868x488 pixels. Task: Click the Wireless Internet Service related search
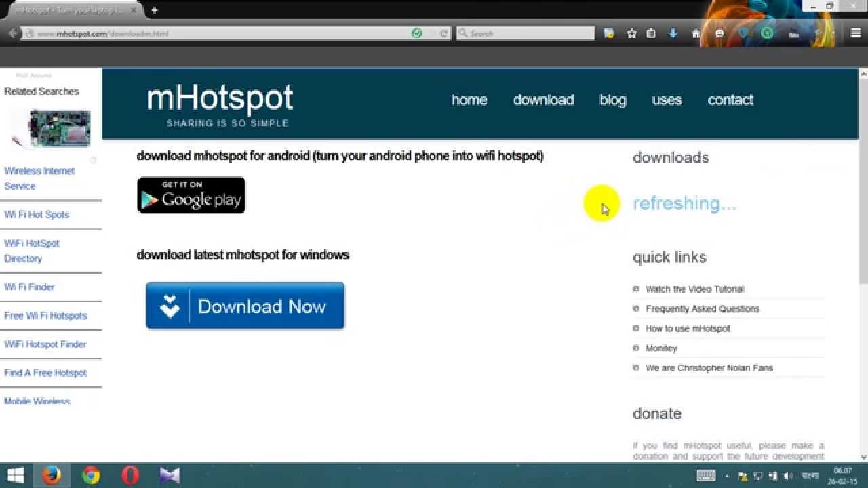click(39, 178)
